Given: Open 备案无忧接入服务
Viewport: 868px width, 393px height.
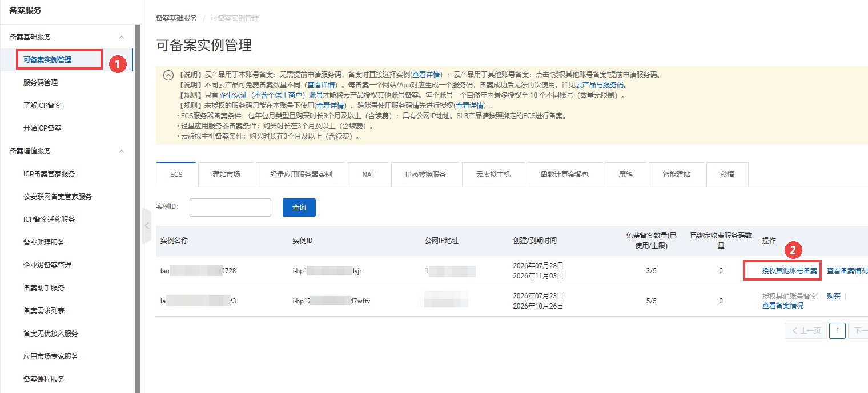Looking at the screenshot, I should coord(51,334).
